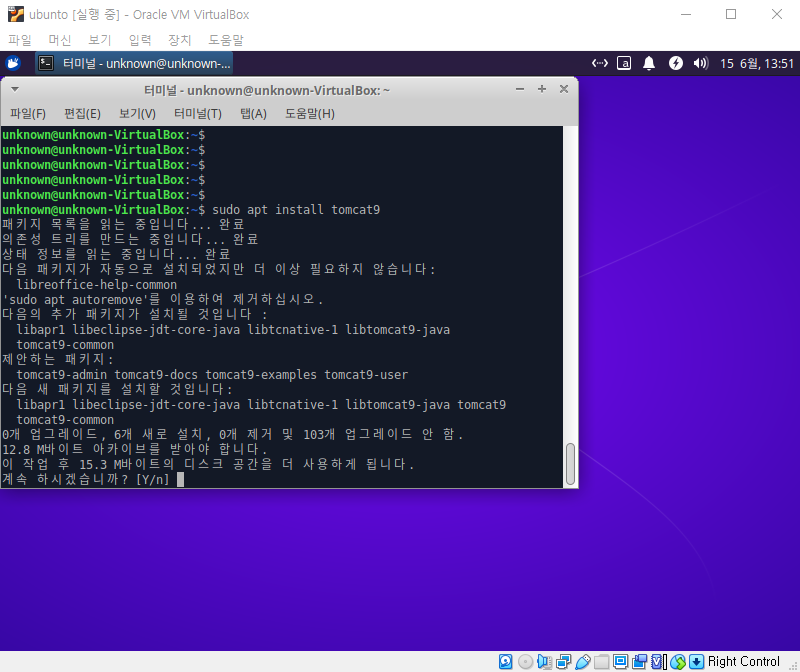This screenshot has height=672, width=800.
Task: Minimize the VirtualBox window
Action: [686, 14]
